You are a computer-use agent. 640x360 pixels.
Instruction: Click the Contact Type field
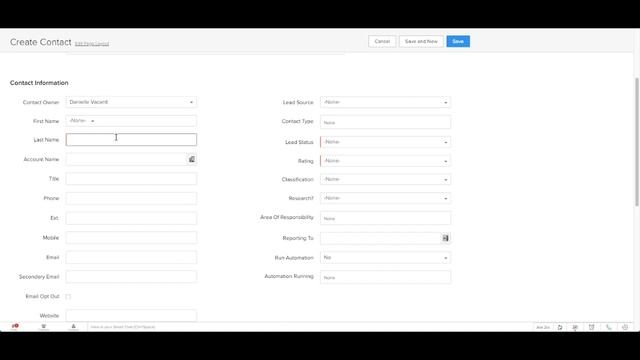385,122
